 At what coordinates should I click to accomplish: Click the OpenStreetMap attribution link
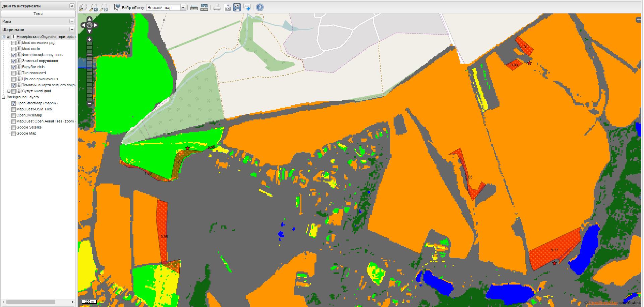[x=602, y=303]
